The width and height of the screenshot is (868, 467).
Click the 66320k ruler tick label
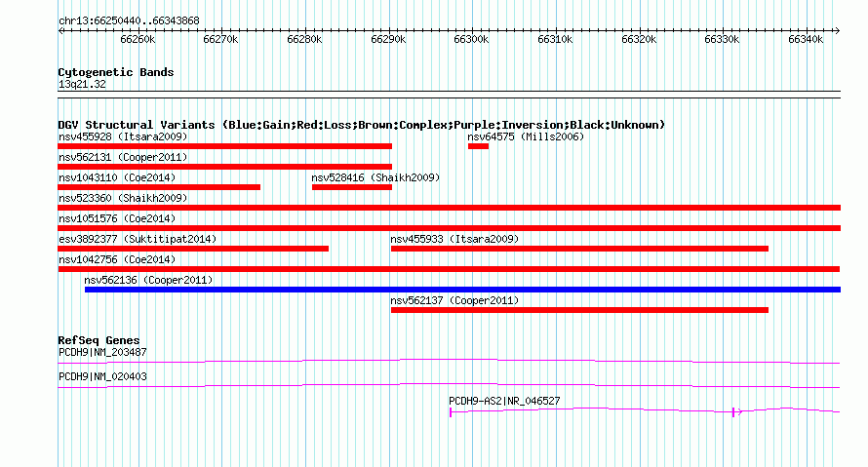click(639, 40)
